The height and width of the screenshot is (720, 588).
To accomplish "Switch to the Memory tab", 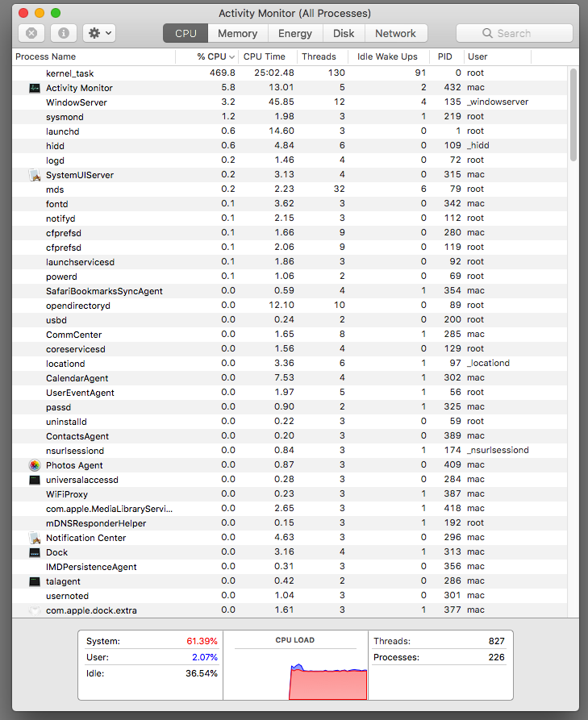I will click(237, 33).
